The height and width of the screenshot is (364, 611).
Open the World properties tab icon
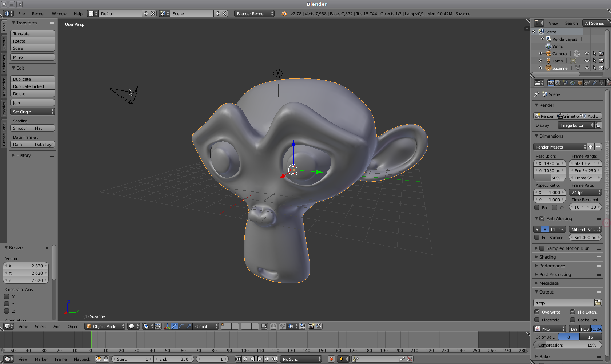tap(572, 83)
